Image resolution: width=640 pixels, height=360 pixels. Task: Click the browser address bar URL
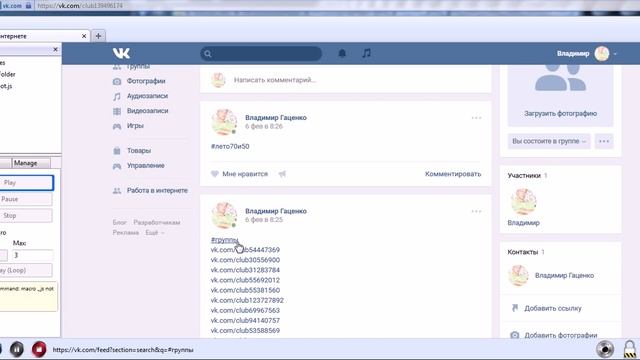pos(80,6)
